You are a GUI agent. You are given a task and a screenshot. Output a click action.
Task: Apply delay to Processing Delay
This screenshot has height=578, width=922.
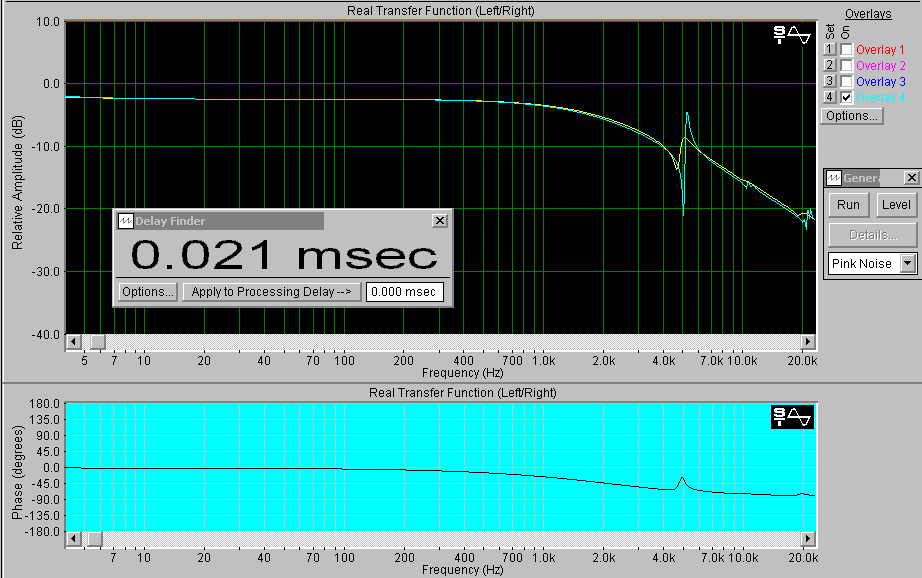(271, 292)
